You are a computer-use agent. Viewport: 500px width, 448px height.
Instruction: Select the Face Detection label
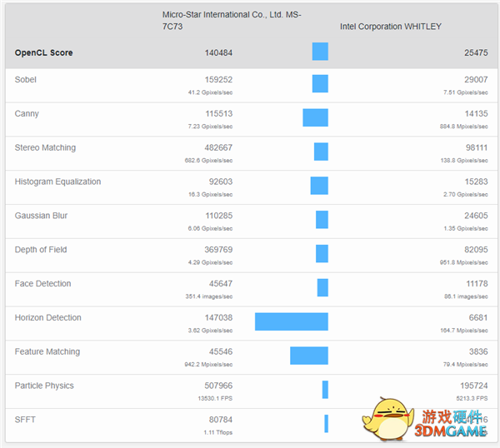click(42, 285)
